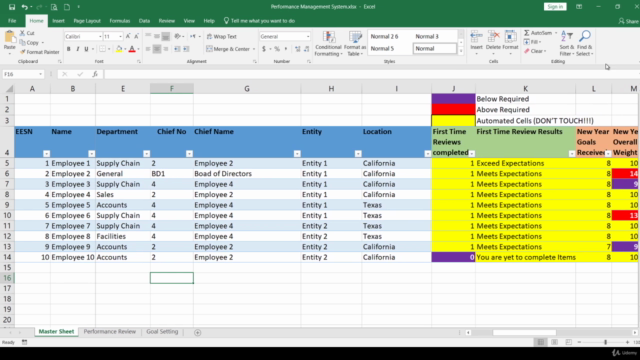Open the Format cells menu
The image size is (640, 360).
pos(510,43)
